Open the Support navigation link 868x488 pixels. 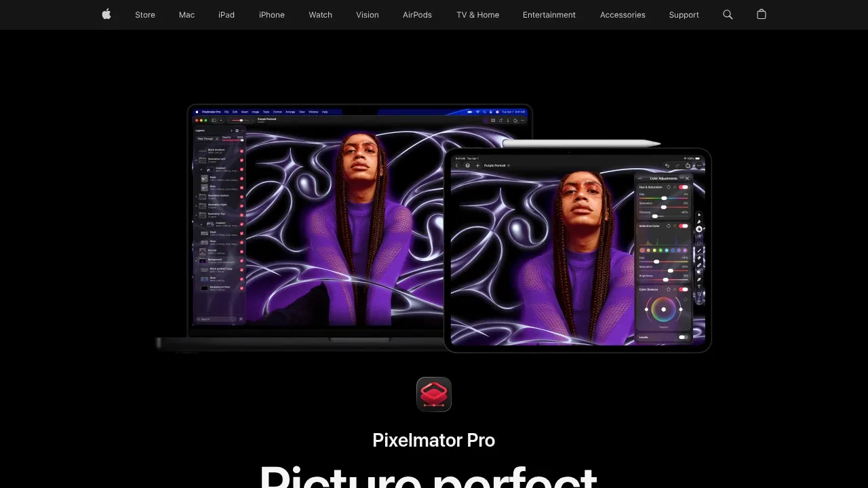point(684,15)
